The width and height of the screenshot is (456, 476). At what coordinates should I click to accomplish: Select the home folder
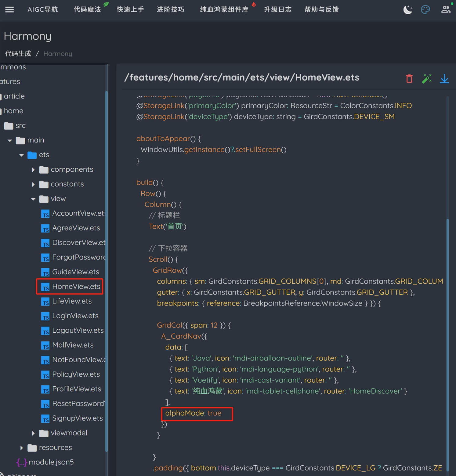(13, 111)
